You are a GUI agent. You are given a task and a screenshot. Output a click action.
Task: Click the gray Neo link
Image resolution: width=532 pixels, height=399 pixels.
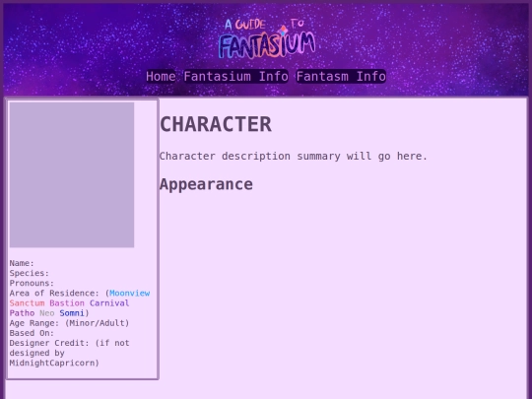pos(47,313)
